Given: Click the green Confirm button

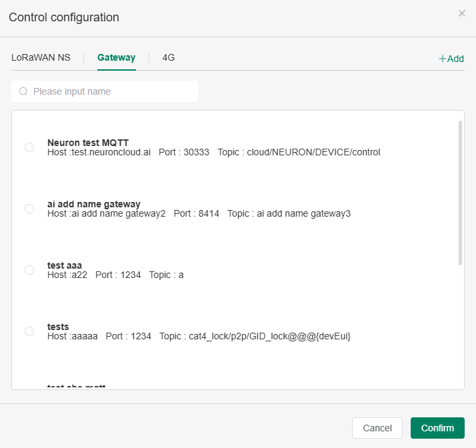Looking at the screenshot, I should click(x=437, y=428).
